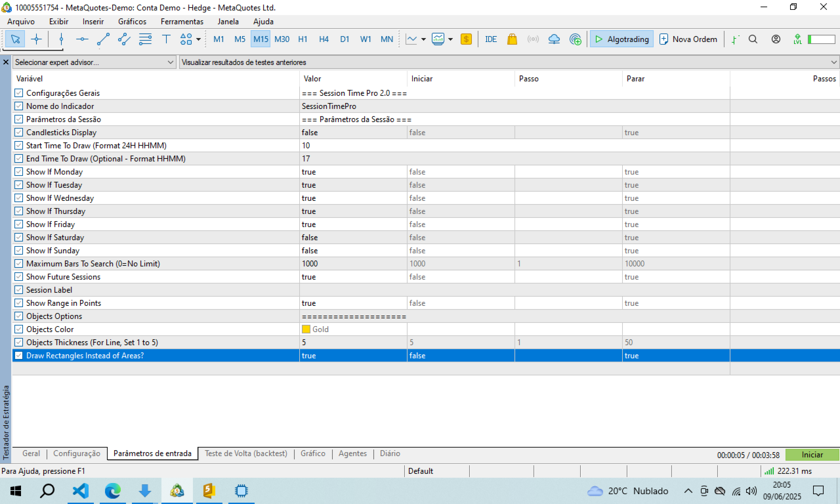Image resolution: width=840 pixels, height=504 pixels.
Task: Open the blue download arrow taskbar app
Action: [x=145, y=491]
